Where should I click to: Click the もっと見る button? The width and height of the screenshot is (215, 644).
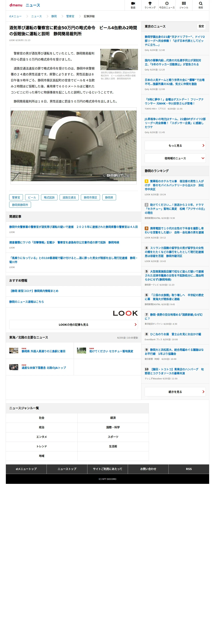(x=175, y=145)
